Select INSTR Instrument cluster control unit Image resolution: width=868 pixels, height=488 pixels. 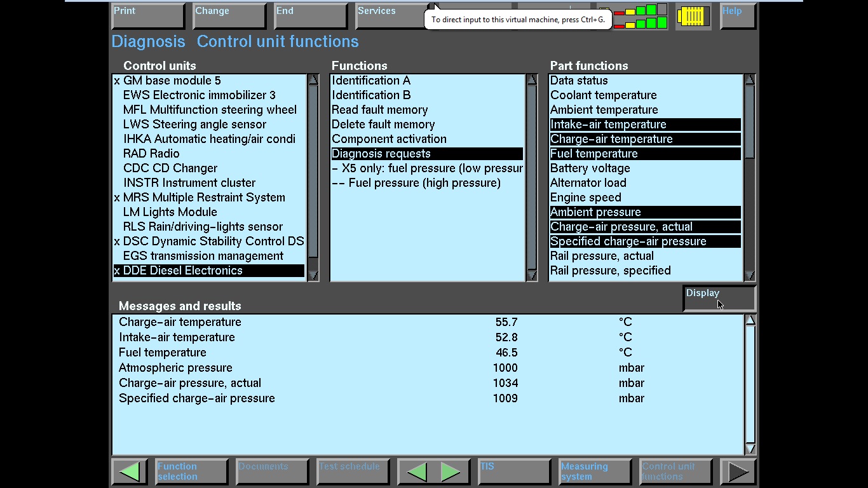pyautogui.click(x=189, y=183)
